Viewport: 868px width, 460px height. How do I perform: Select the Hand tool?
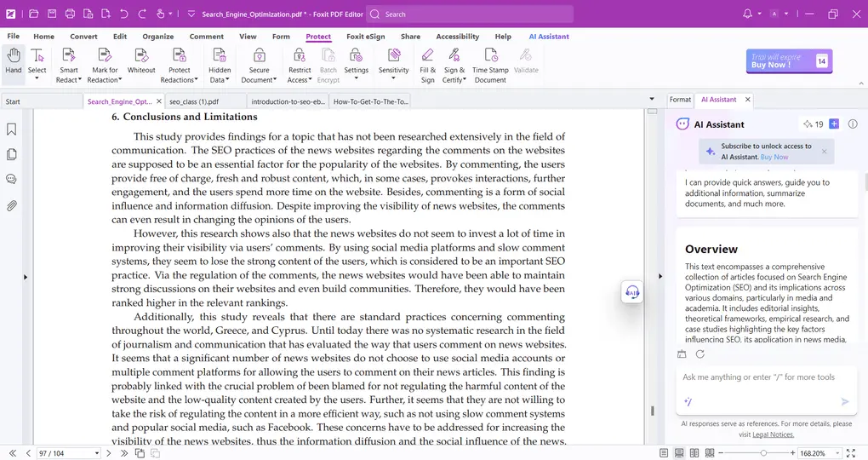click(13, 61)
